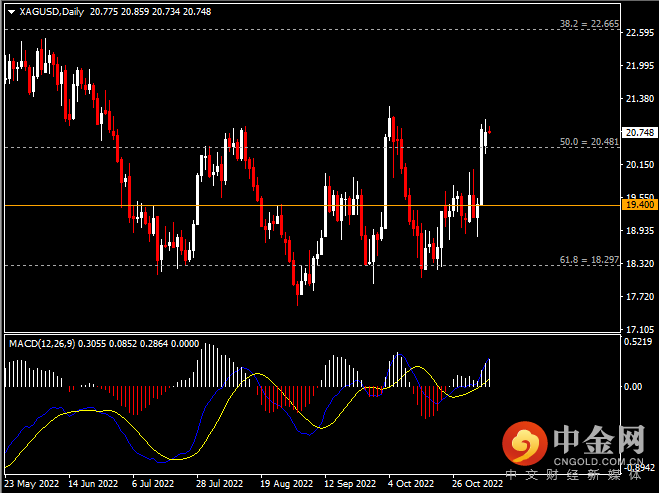Screen dimensions: 659x493
Task: Click the 17.105 price axis label
Action: click(640, 329)
